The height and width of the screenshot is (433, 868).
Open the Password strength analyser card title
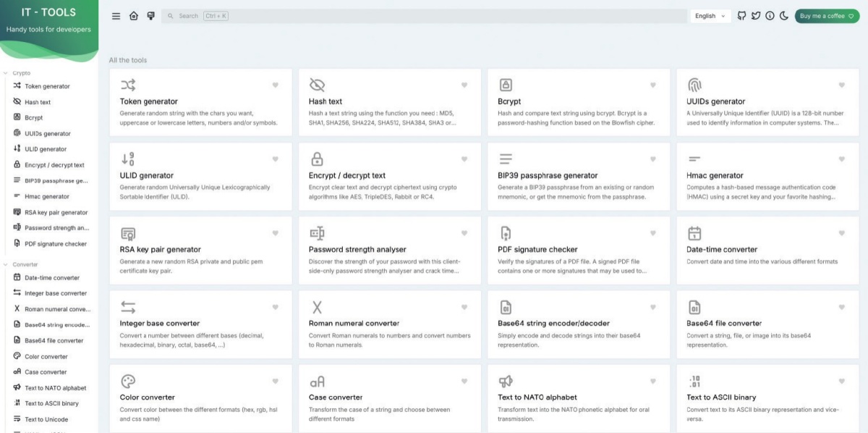point(357,249)
